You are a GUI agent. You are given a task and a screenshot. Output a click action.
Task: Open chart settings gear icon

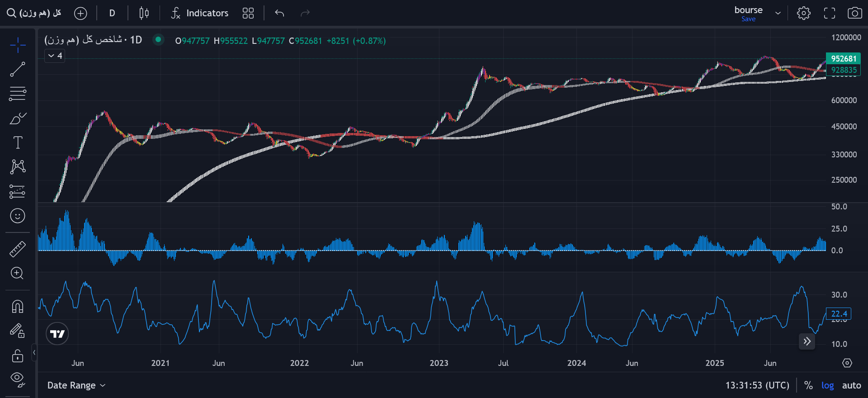804,13
